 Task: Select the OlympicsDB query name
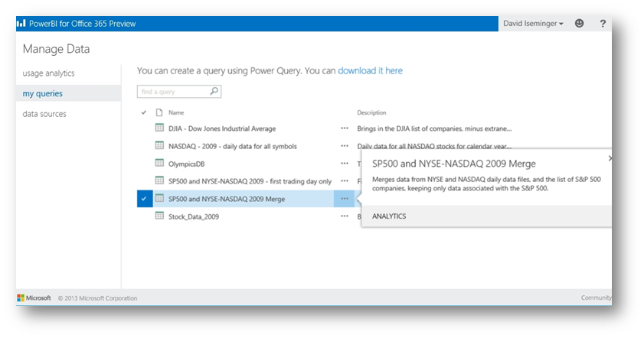pos(187,164)
